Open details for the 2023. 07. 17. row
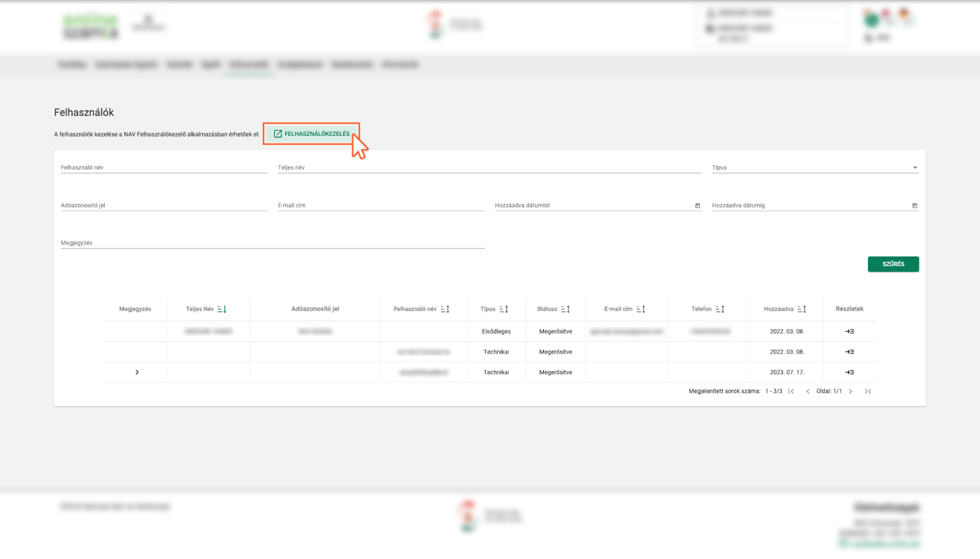 (x=849, y=372)
